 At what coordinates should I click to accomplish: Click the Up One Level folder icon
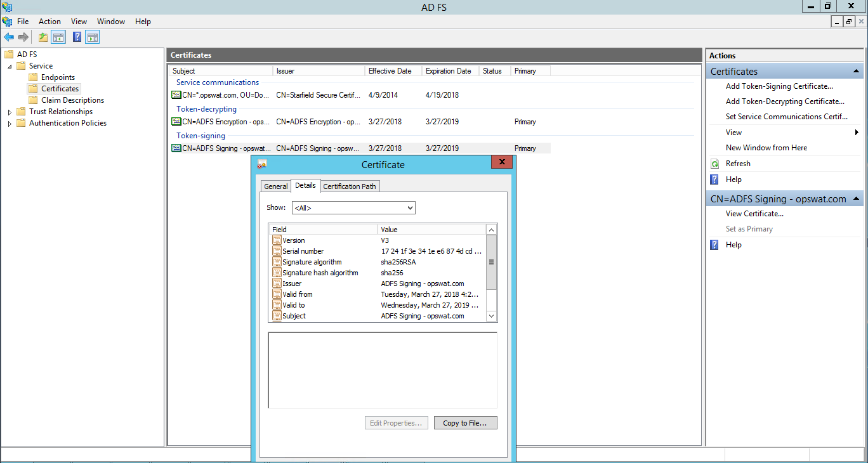pos(43,37)
